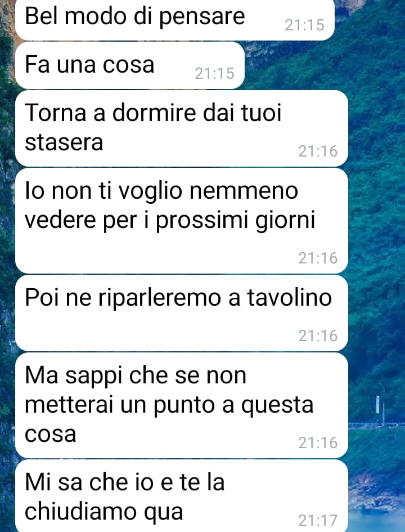Click the word "tavolino" in the message

[290, 298]
